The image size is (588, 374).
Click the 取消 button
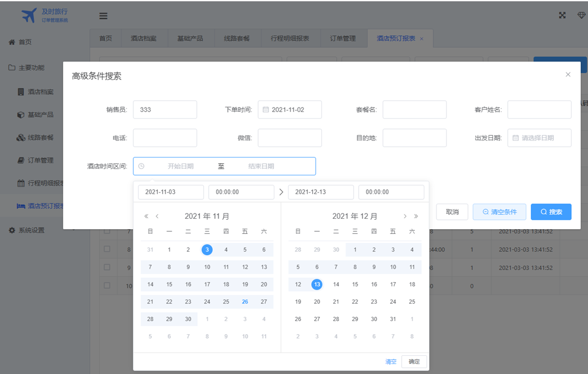(x=452, y=212)
